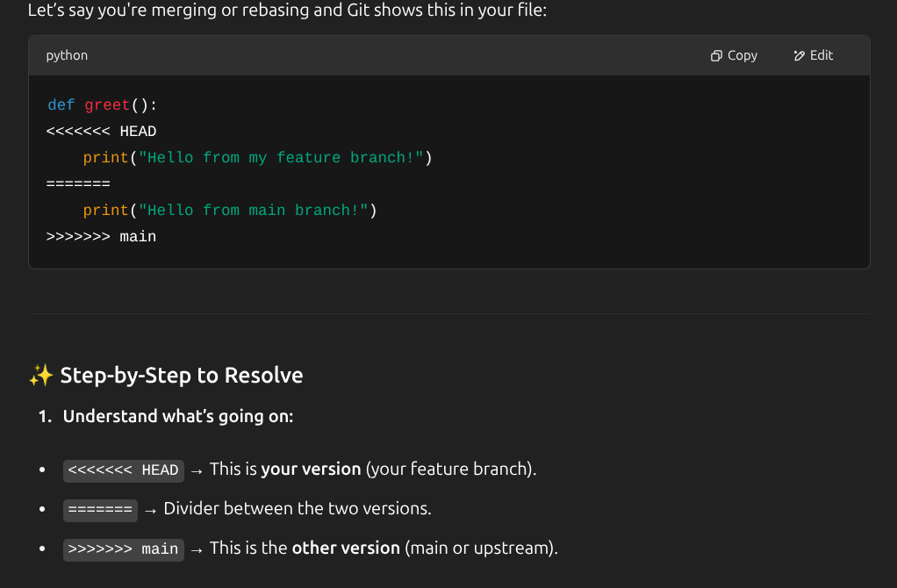Click the sparkles emoji beside heading

[x=40, y=376]
